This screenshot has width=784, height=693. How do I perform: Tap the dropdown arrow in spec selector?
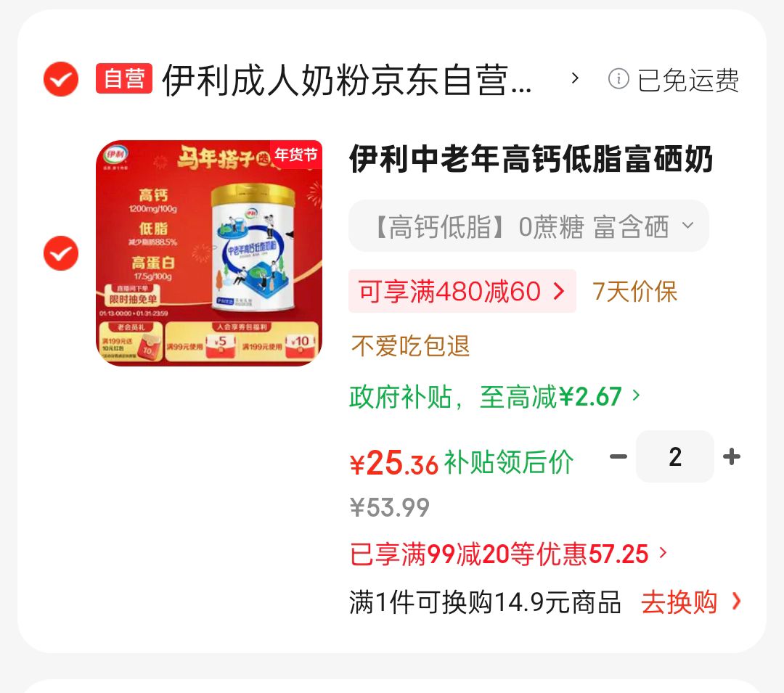tap(688, 226)
